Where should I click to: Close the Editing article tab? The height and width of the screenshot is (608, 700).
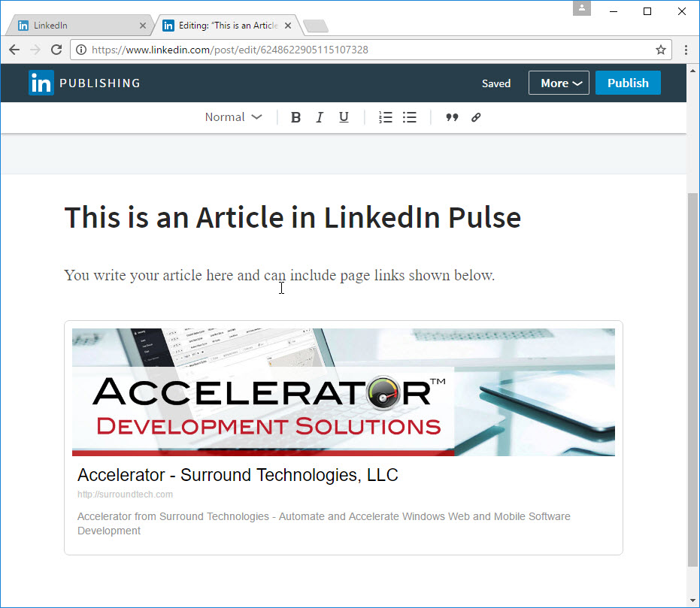click(x=288, y=26)
